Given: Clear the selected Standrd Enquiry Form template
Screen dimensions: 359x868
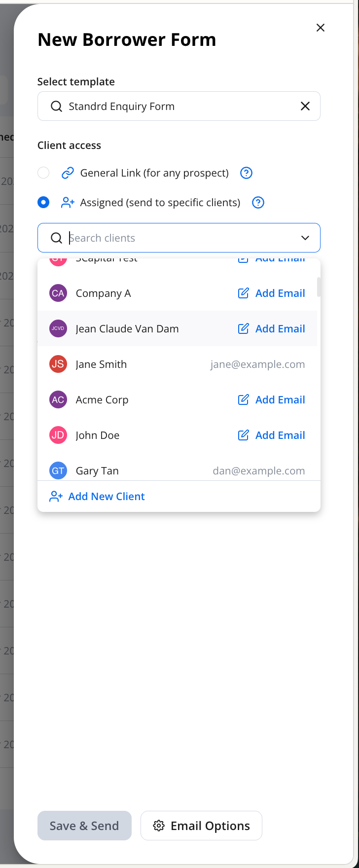Looking at the screenshot, I should [305, 106].
